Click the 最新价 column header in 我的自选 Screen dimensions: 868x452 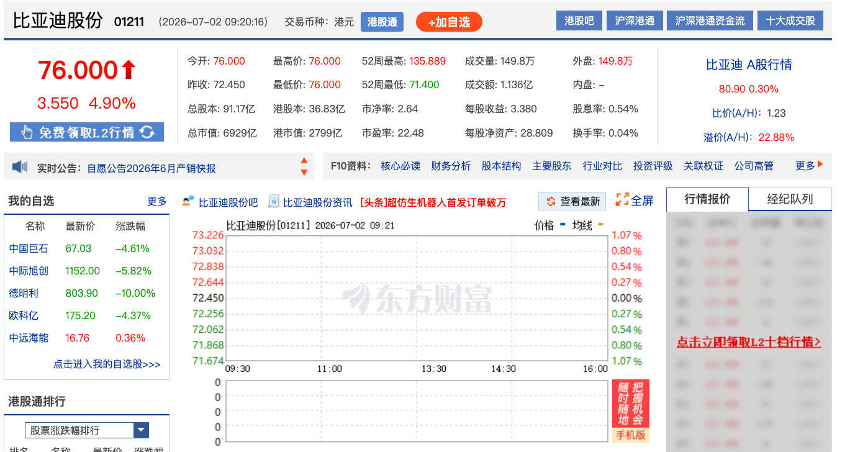tap(80, 226)
